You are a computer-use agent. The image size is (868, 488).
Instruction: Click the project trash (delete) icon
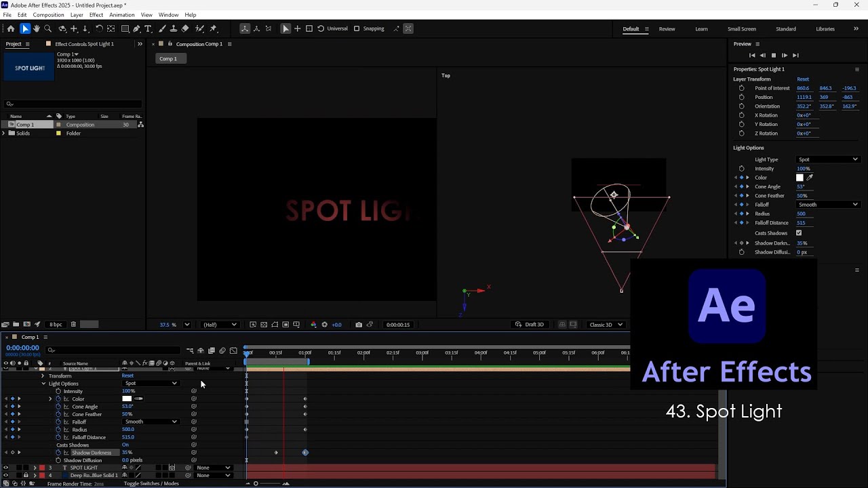(x=73, y=325)
